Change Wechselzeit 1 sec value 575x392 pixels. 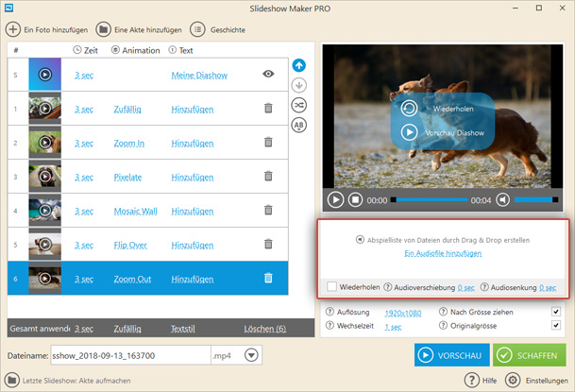(x=393, y=327)
